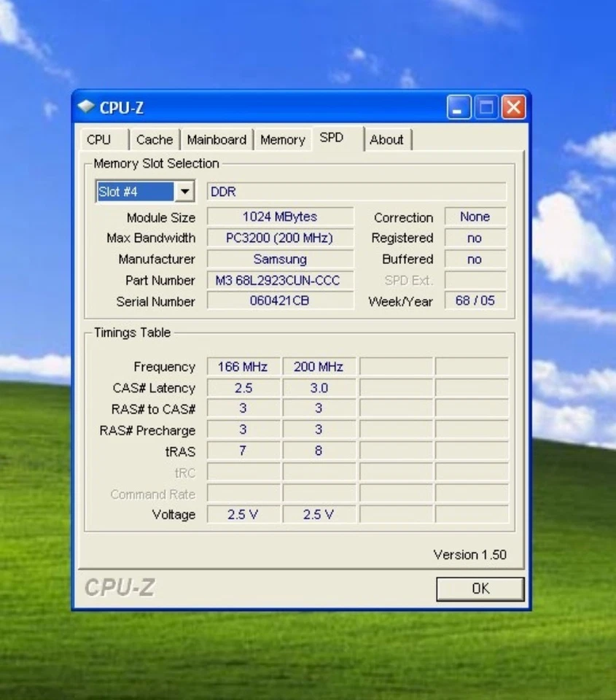Select the Serial Number field

[x=279, y=301]
